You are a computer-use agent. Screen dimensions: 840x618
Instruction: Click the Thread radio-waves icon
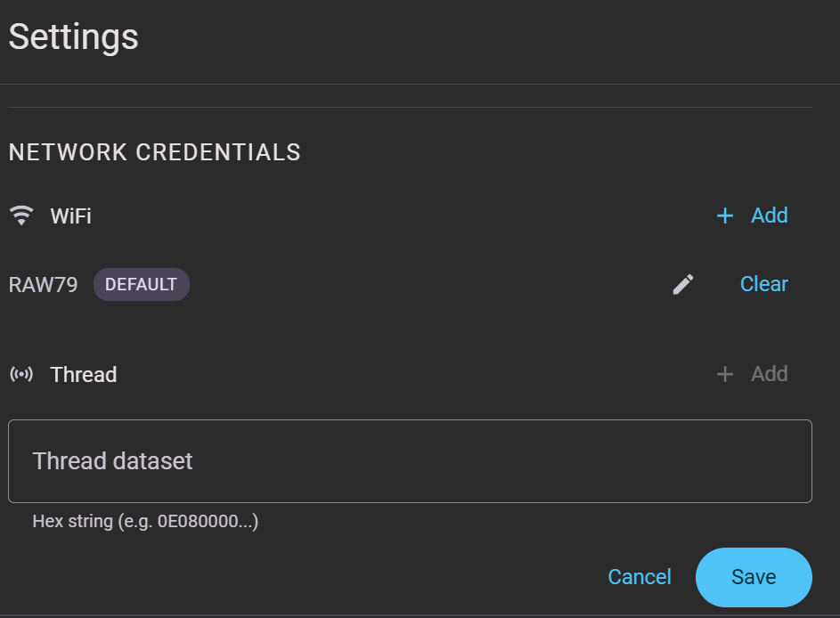(x=21, y=374)
